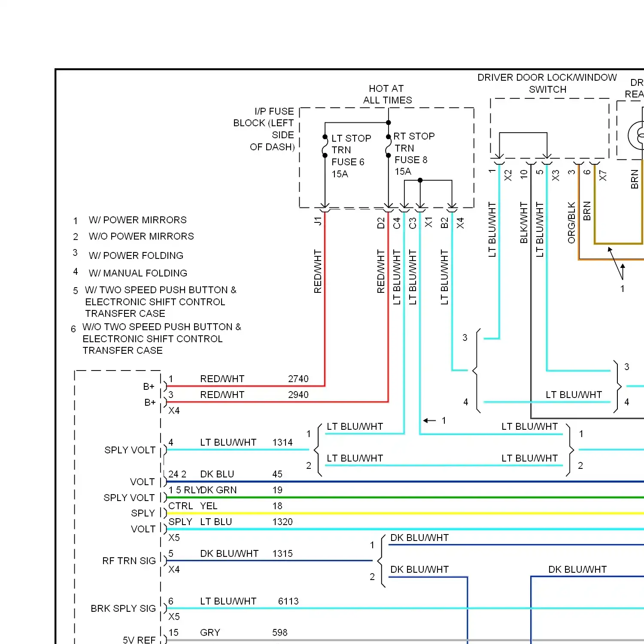Click circuit number "598"
Screen dimensions: 644x644
(x=280, y=633)
